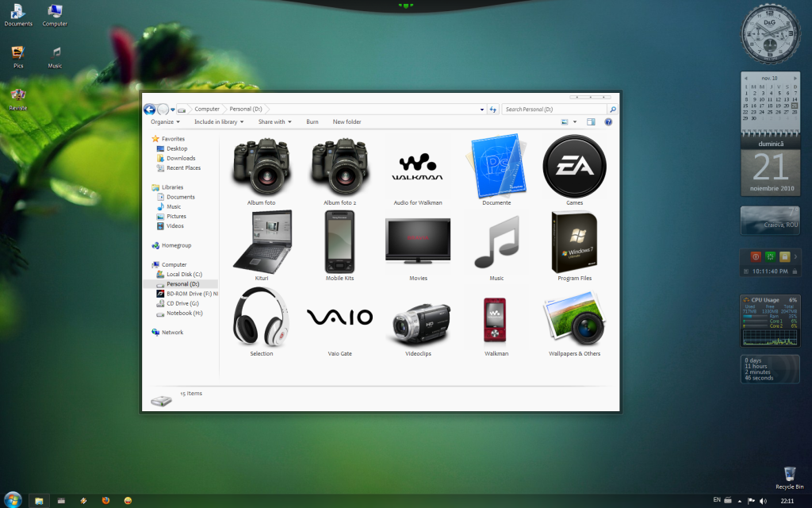Open the Games EA folder
The height and width of the screenshot is (508, 812).
click(574, 167)
